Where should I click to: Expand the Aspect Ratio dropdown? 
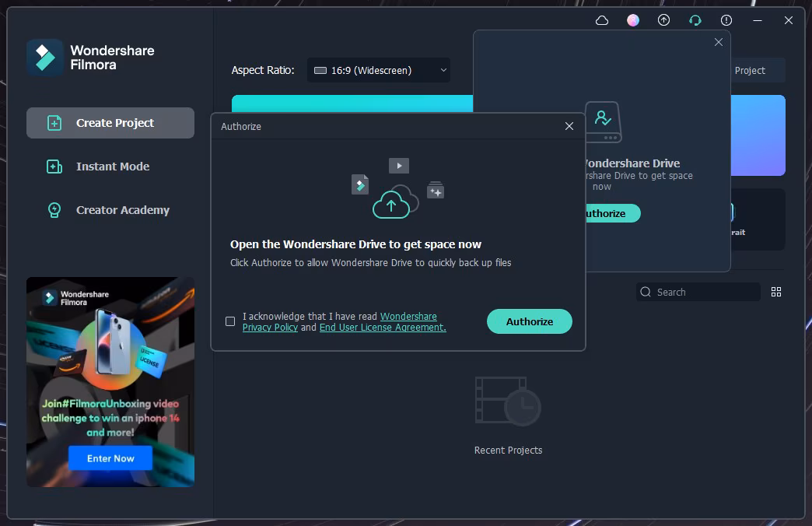[379, 70]
